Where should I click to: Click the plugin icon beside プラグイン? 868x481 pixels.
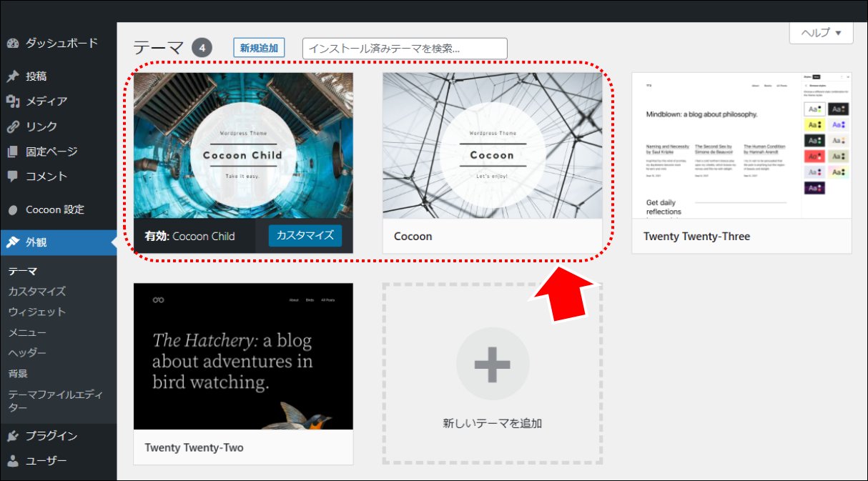13,436
